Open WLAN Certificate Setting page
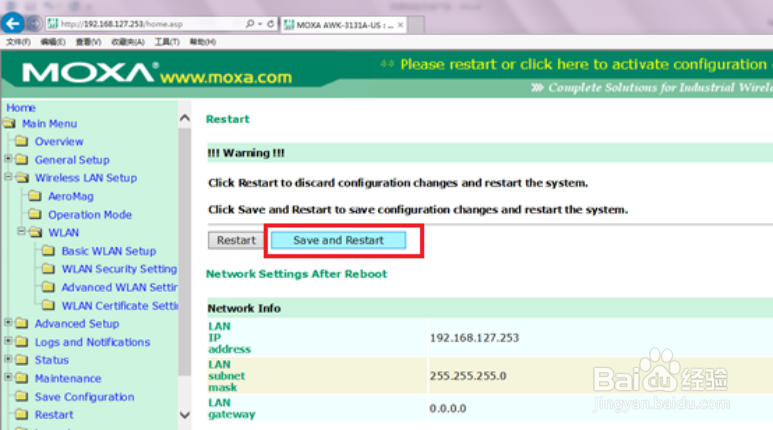The image size is (773, 430). click(119, 306)
